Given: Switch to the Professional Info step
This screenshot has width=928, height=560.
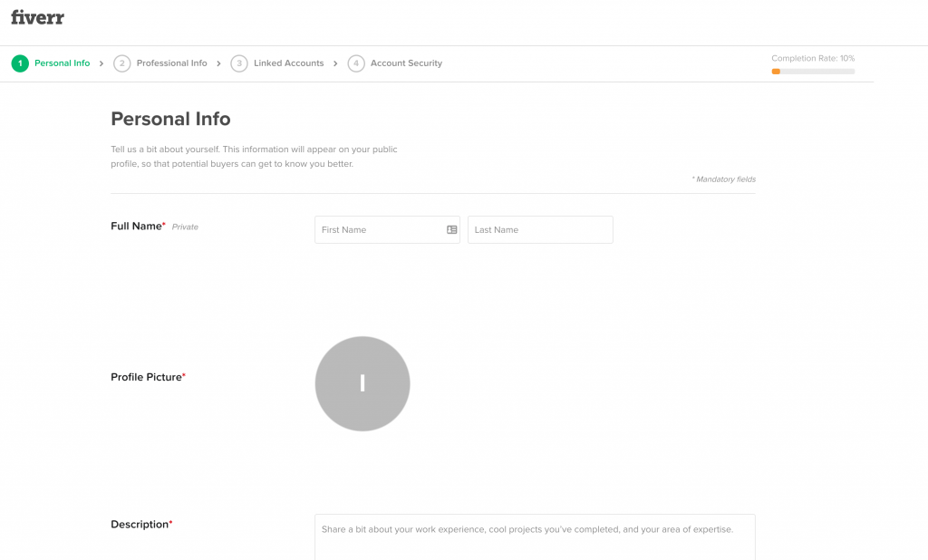Looking at the screenshot, I should click(171, 63).
